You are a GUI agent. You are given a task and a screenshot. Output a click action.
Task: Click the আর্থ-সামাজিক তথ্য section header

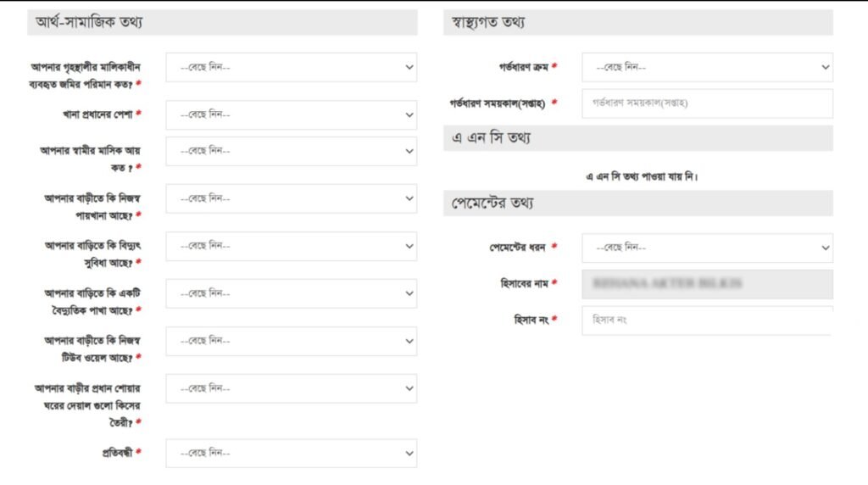pos(222,23)
